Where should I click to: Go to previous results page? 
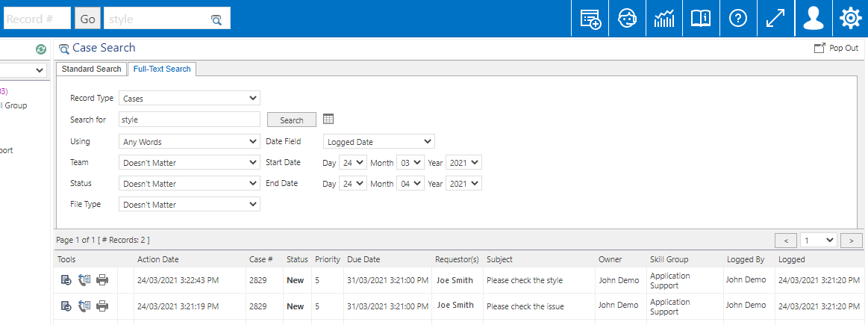click(x=786, y=240)
